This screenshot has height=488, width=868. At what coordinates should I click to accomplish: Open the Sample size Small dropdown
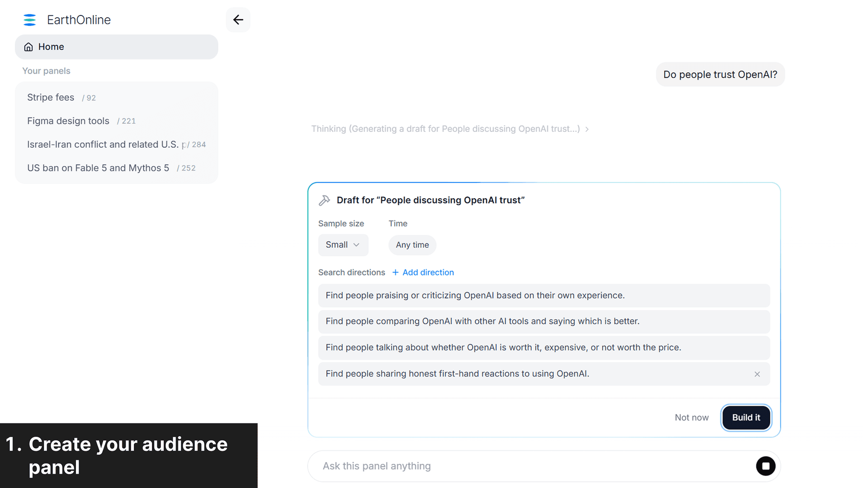tap(343, 245)
